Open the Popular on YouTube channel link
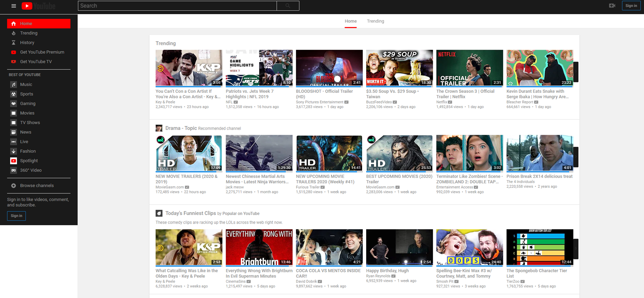The image size is (644, 298). (241, 213)
